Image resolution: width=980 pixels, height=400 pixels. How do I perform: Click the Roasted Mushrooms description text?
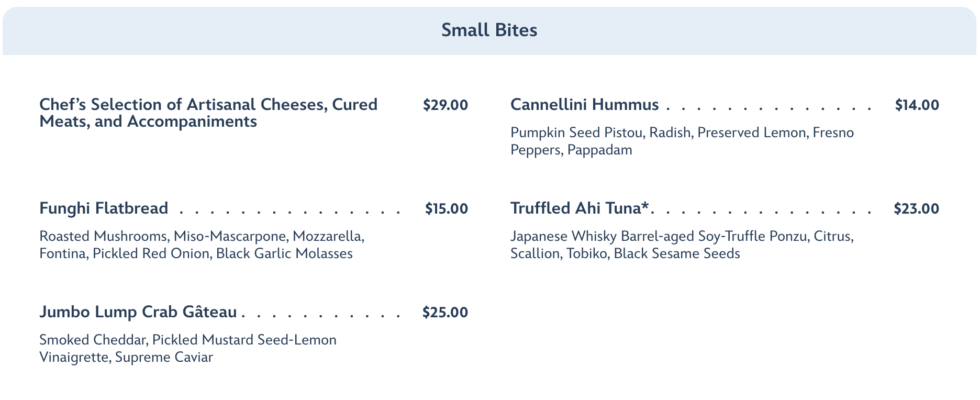(x=202, y=245)
